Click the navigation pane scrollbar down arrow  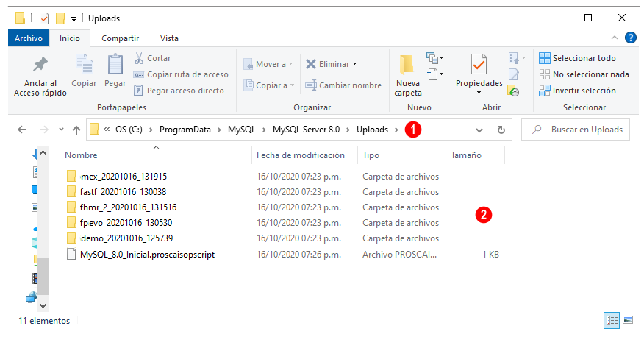coord(43,306)
